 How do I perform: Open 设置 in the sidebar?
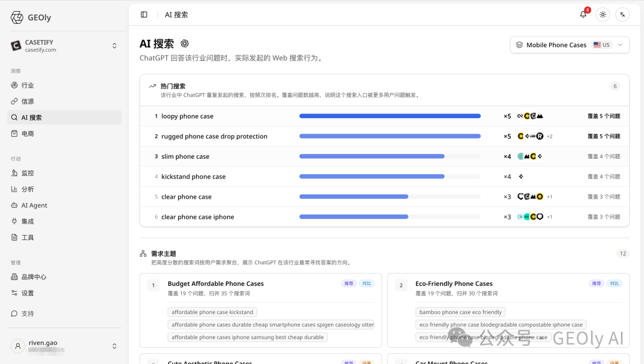(64, 293)
